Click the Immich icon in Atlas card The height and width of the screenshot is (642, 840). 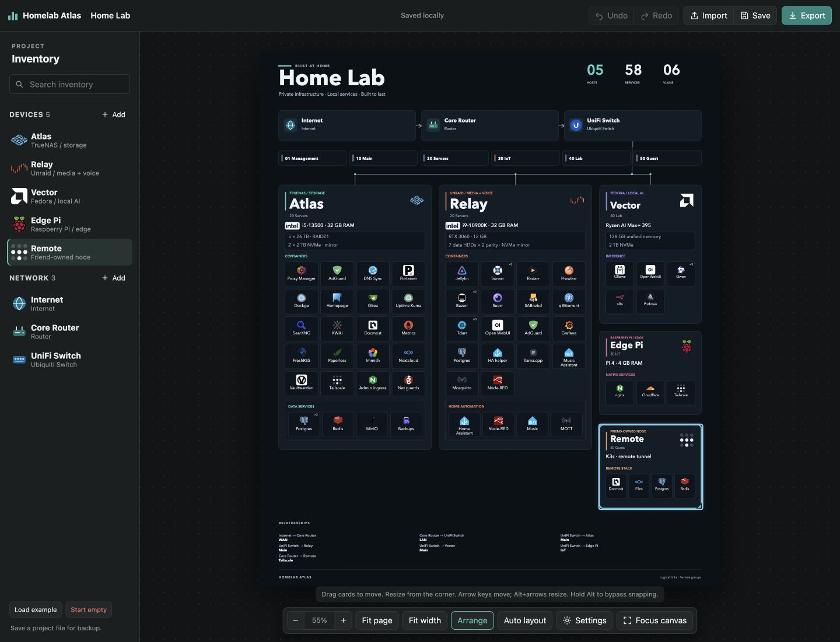point(373,353)
